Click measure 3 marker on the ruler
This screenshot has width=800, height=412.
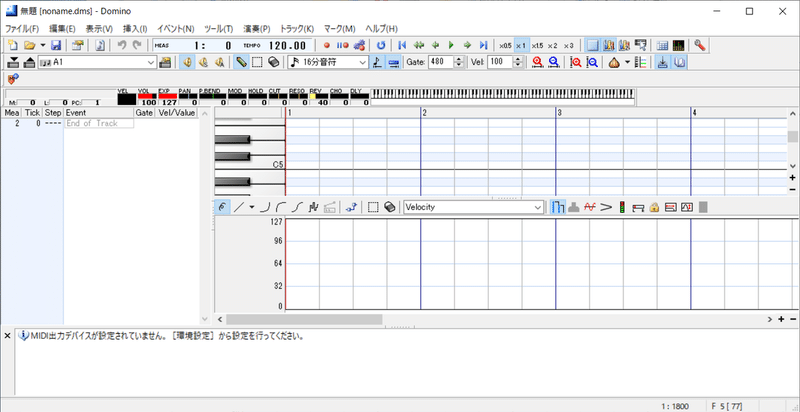coord(559,113)
